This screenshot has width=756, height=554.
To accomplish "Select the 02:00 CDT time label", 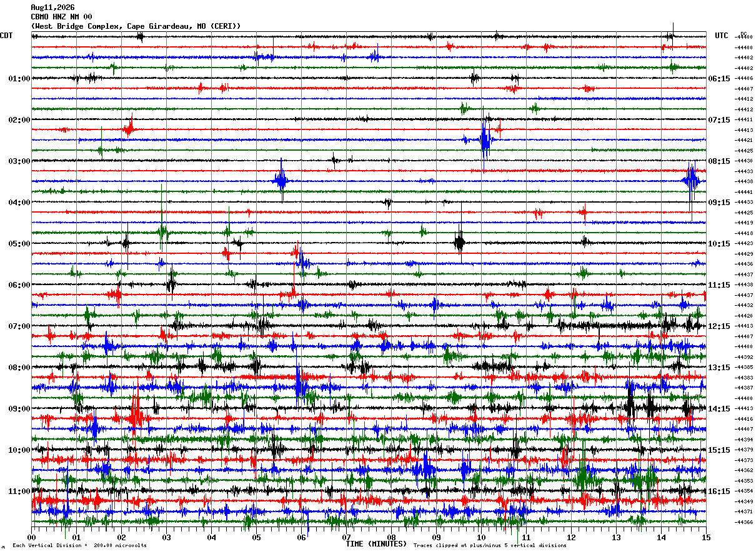I will pyautogui.click(x=19, y=120).
